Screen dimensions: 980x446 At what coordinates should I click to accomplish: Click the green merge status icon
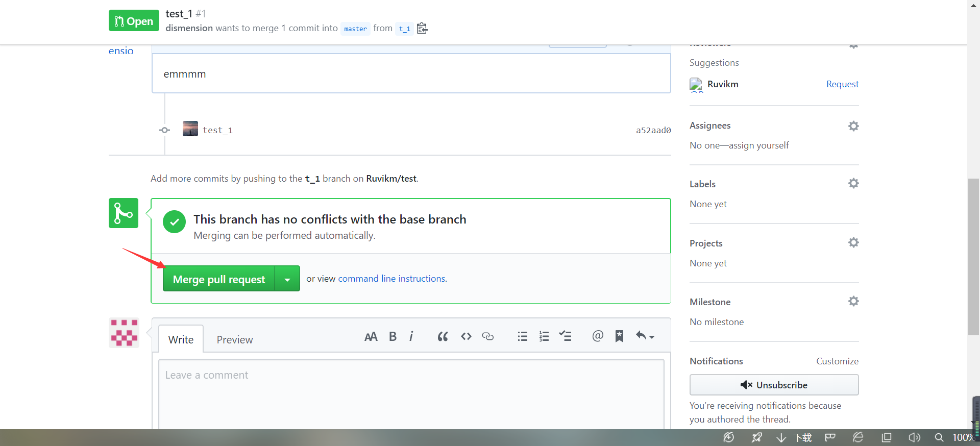tap(124, 213)
